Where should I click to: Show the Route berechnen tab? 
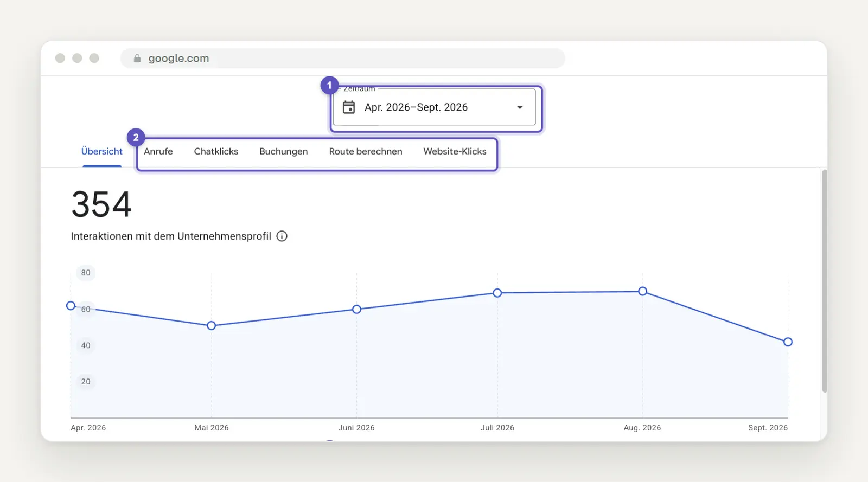point(366,151)
